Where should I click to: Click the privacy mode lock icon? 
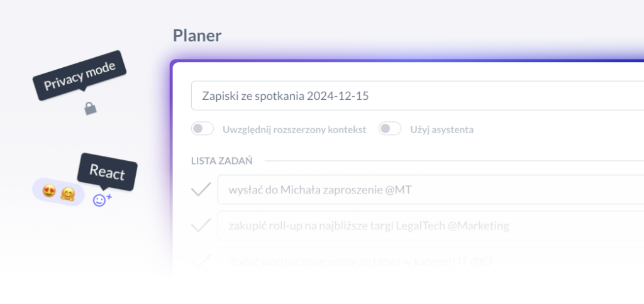point(91,109)
